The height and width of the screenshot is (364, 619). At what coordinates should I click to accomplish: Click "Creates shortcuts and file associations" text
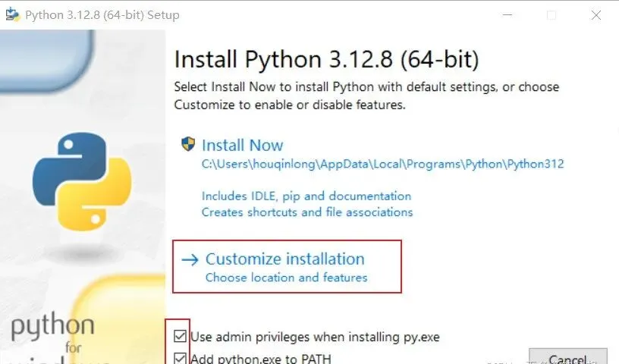307,212
